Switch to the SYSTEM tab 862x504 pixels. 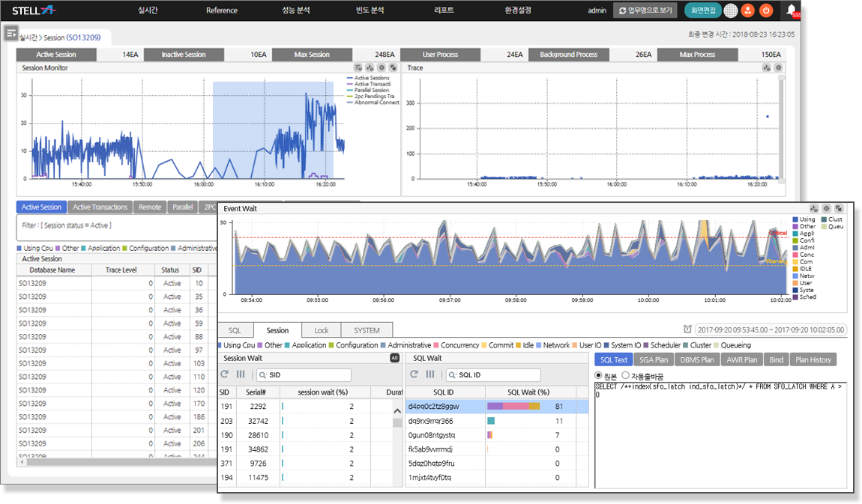[367, 330]
